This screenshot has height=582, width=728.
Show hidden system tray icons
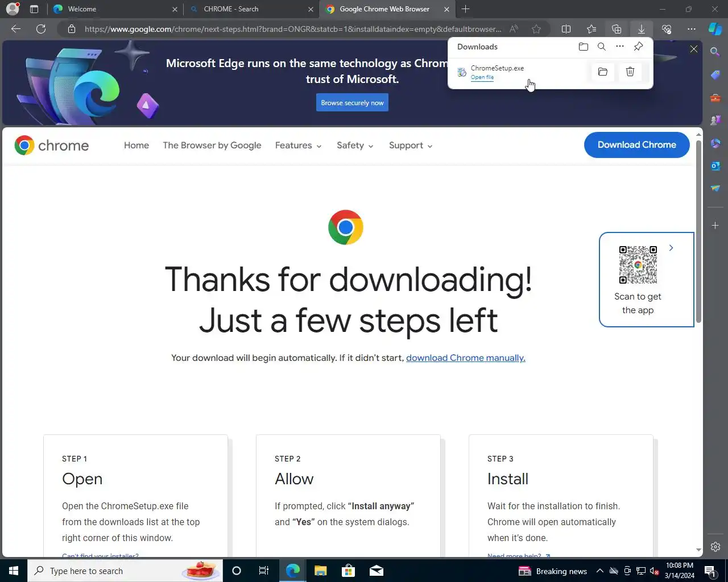point(599,571)
